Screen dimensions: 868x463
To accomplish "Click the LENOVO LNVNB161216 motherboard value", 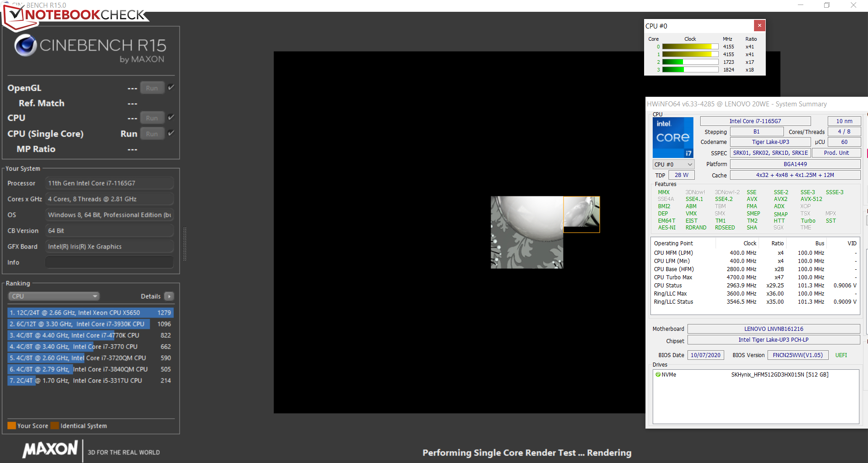I will pos(773,329).
